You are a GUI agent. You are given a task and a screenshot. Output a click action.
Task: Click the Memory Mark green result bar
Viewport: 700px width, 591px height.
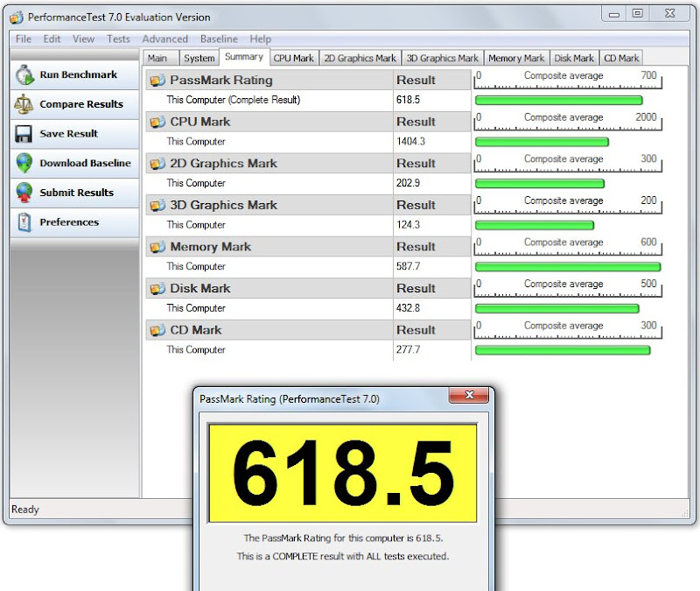(x=567, y=267)
